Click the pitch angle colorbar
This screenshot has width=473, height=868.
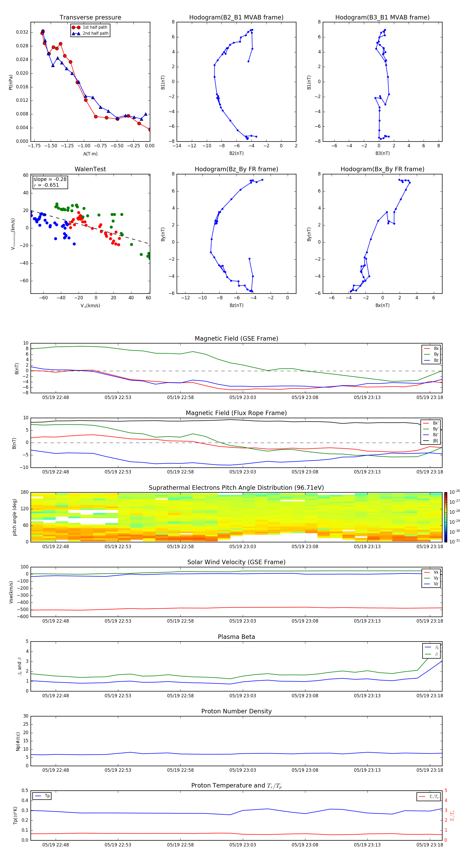tap(446, 517)
